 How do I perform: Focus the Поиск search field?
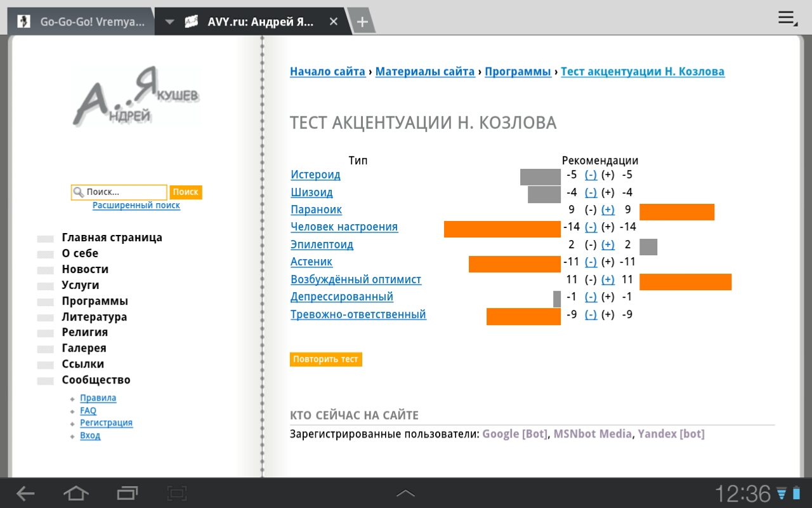click(x=119, y=192)
